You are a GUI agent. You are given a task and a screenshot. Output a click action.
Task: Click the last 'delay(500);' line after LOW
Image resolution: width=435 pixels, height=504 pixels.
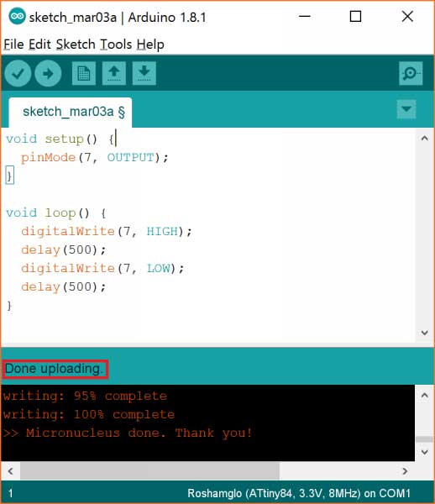63,287
